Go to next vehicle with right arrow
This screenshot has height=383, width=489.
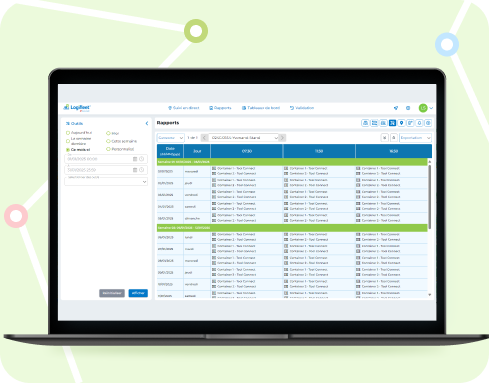(x=282, y=138)
